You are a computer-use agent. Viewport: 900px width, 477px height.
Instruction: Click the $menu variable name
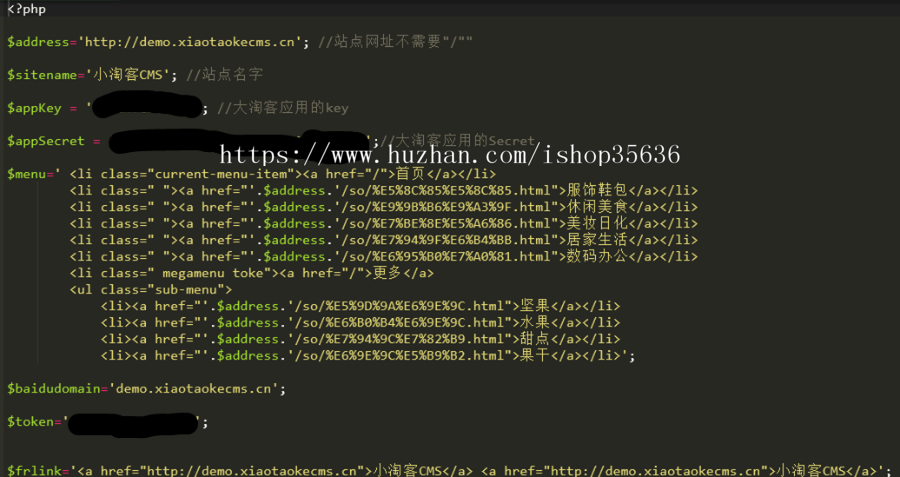click(26, 174)
